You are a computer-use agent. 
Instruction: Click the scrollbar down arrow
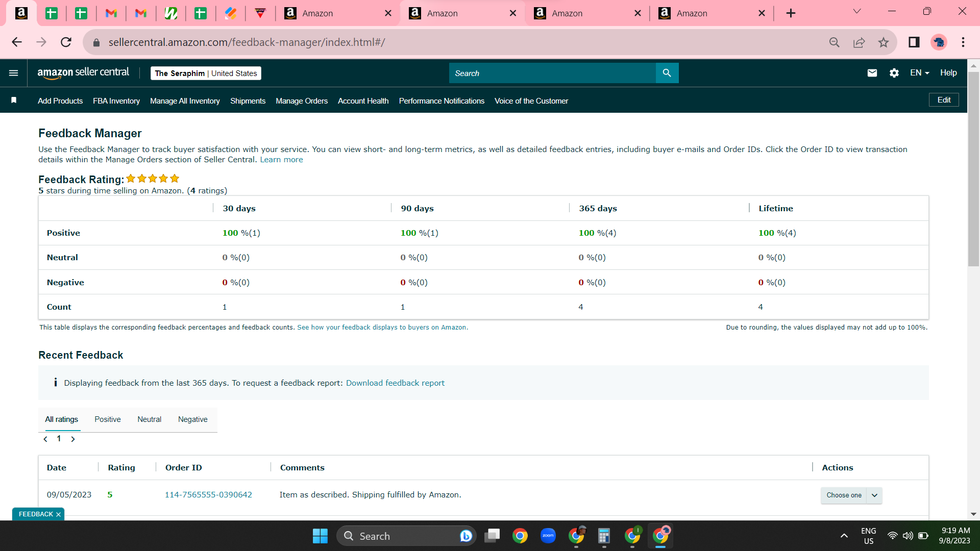click(973, 514)
